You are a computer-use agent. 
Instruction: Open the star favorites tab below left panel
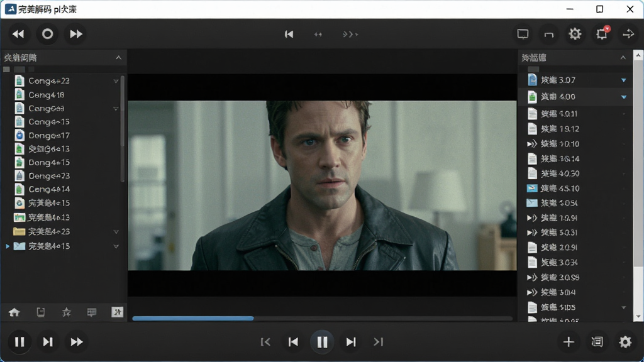coord(66,313)
